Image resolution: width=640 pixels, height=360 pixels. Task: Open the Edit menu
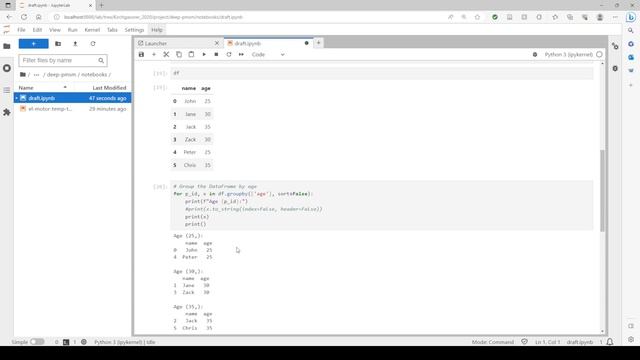[37, 30]
